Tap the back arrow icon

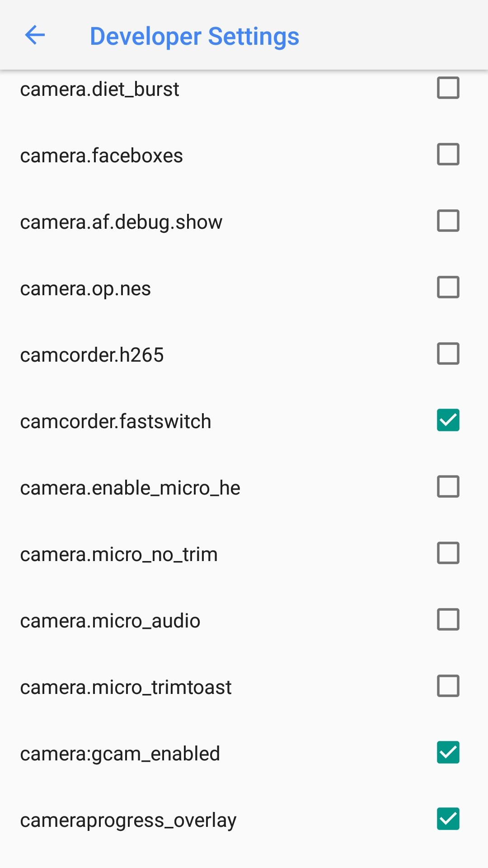click(35, 35)
